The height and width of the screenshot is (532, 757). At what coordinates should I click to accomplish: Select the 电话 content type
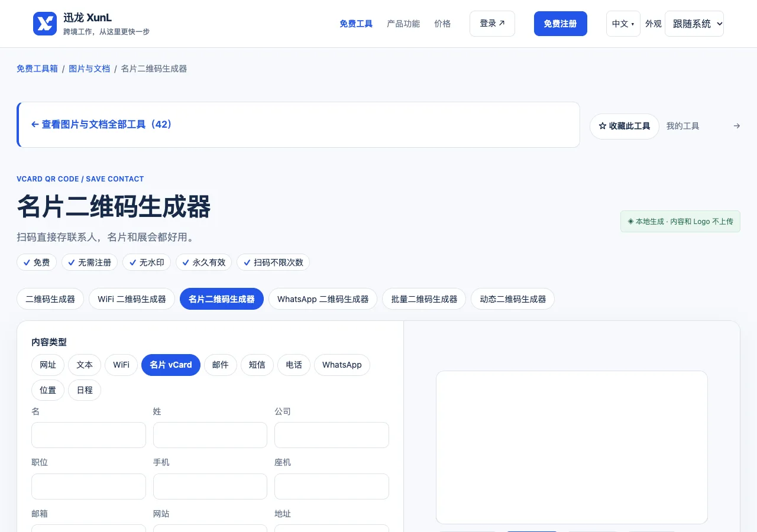pyautogui.click(x=294, y=365)
